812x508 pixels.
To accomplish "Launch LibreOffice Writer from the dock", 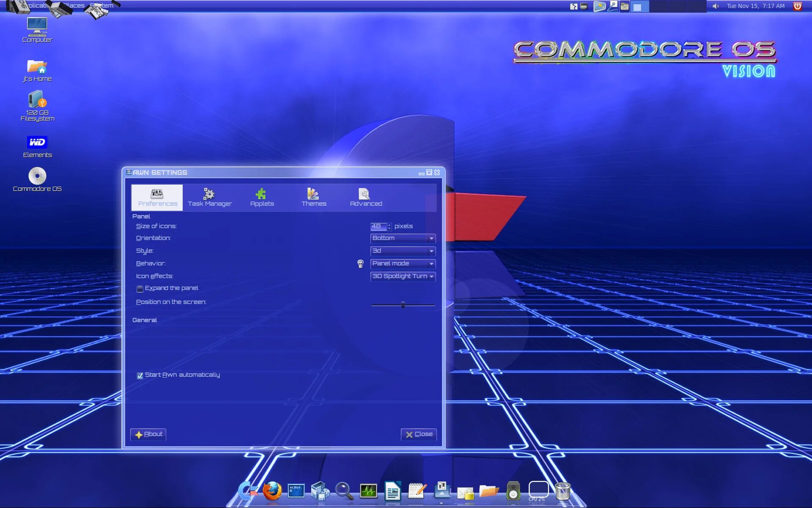I will [x=393, y=490].
